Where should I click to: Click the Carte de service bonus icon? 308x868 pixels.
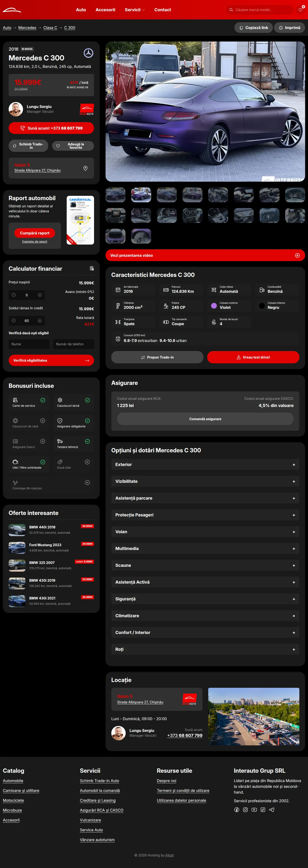click(15, 400)
